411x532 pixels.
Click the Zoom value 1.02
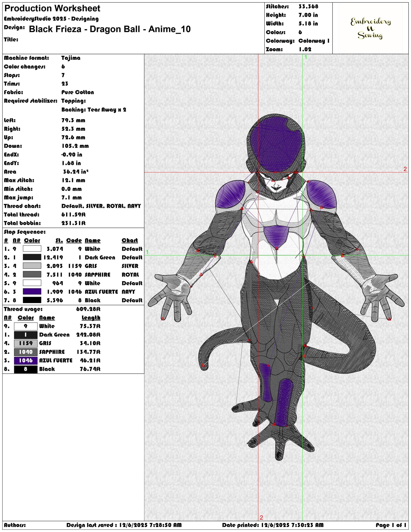click(305, 49)
